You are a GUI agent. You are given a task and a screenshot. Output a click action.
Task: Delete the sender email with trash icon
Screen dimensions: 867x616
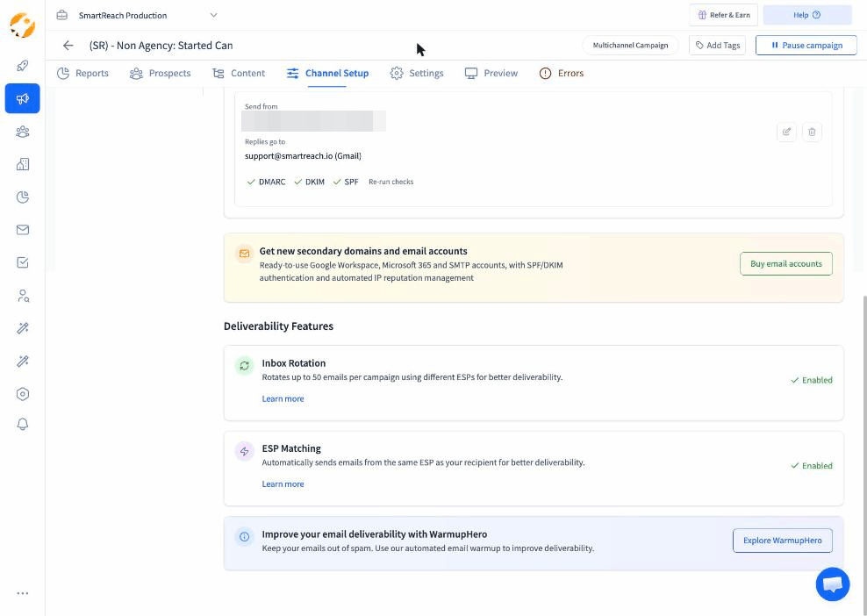(x=812, y=132)
